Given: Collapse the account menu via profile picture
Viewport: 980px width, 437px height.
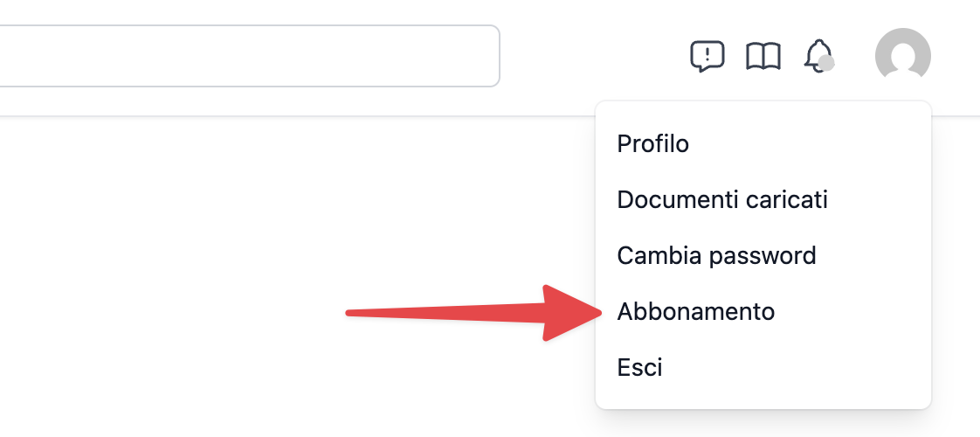Looking at the screenshot, I should click(902, 56).
